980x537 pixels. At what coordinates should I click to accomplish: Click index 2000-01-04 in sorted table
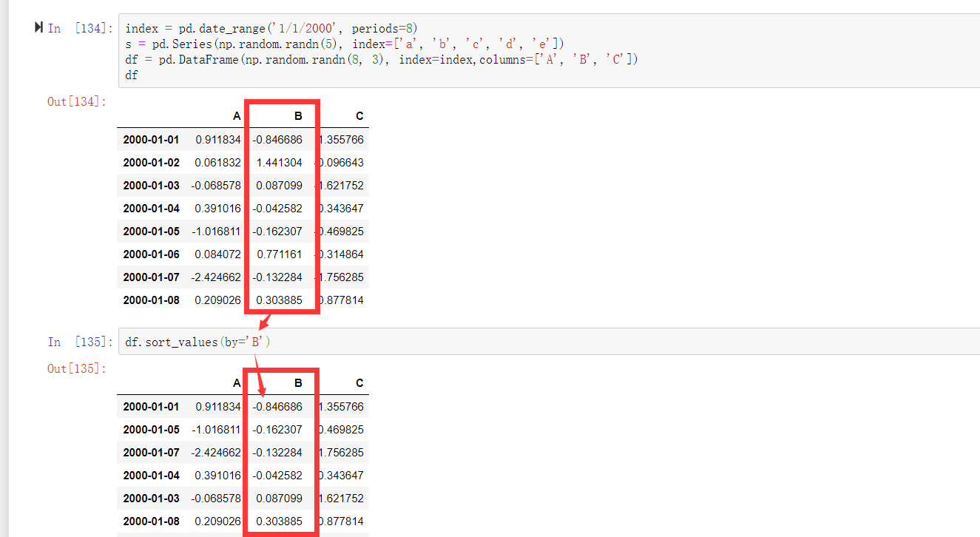pyautogui.click(x=151, y=475)
